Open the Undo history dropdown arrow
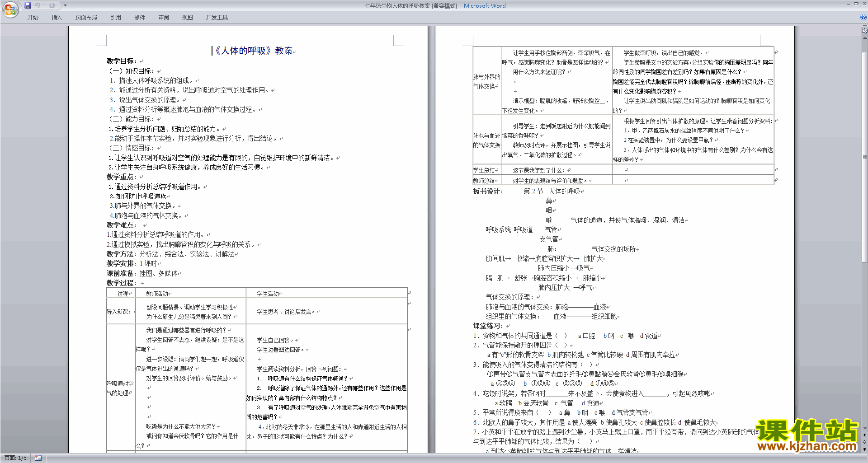868x463 pixels. 44,5
